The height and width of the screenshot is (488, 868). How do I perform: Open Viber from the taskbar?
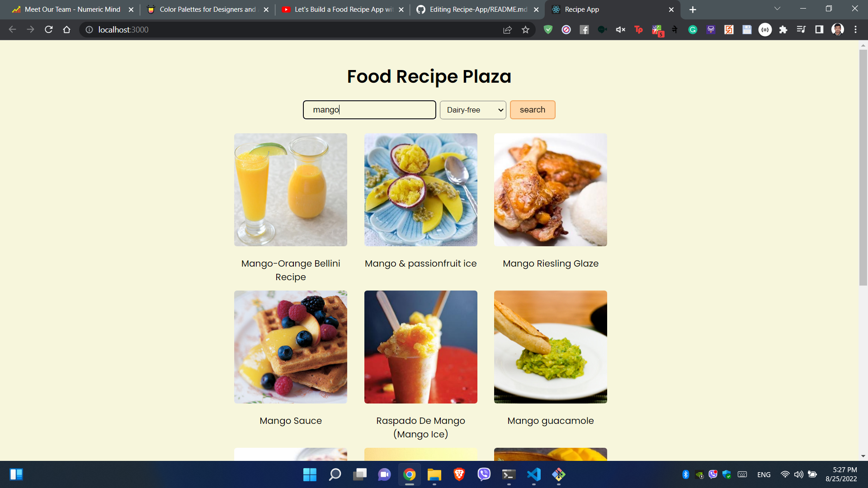[483, 475]
